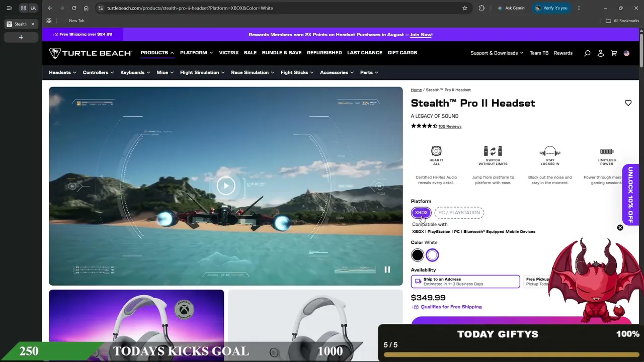Click the Limitless Power battery icon
644x362 pixels.
coord(607,151)
